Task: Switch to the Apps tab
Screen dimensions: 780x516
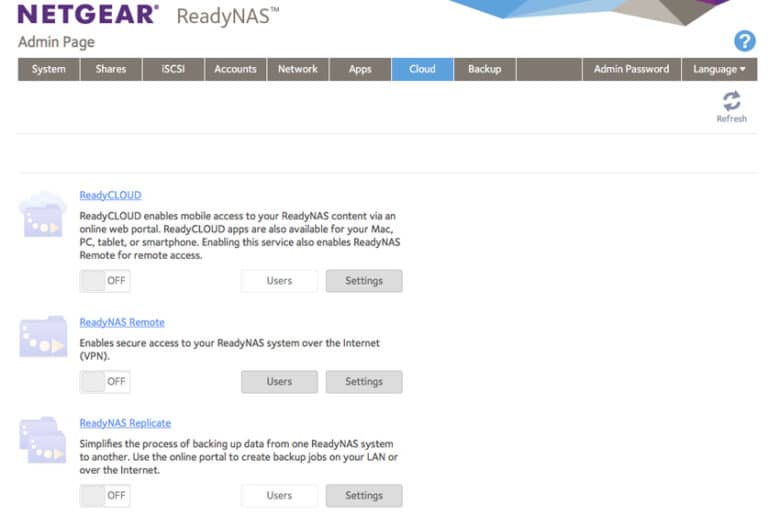Action: (x=360, y=69)
